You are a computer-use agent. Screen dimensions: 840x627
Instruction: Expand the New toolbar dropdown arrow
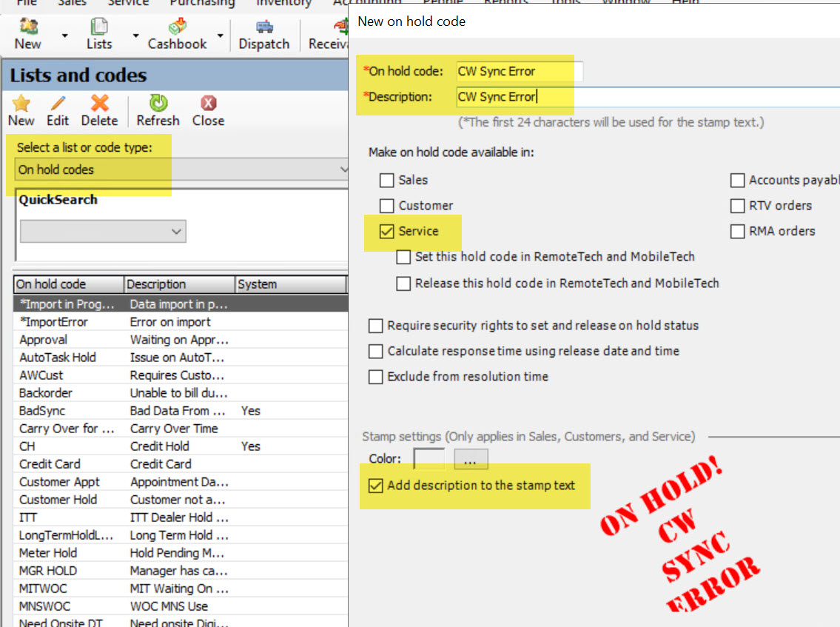coord(65,36)
